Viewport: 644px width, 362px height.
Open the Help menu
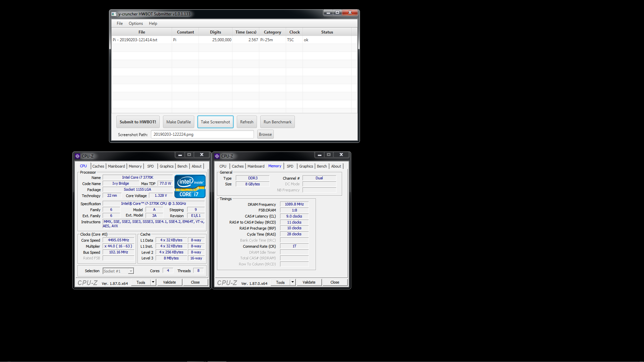[153, 23]
